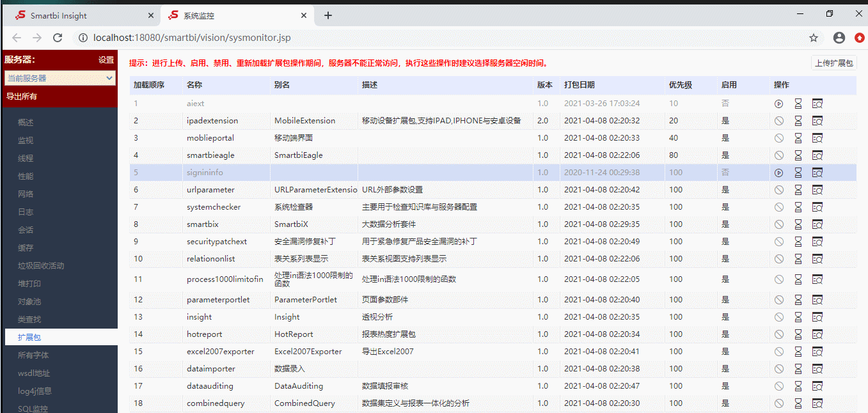Go to 线程 in the sidebar
The width and height of the screenshot is (868, 413).
pyautogui.click(x=26, y=159)
